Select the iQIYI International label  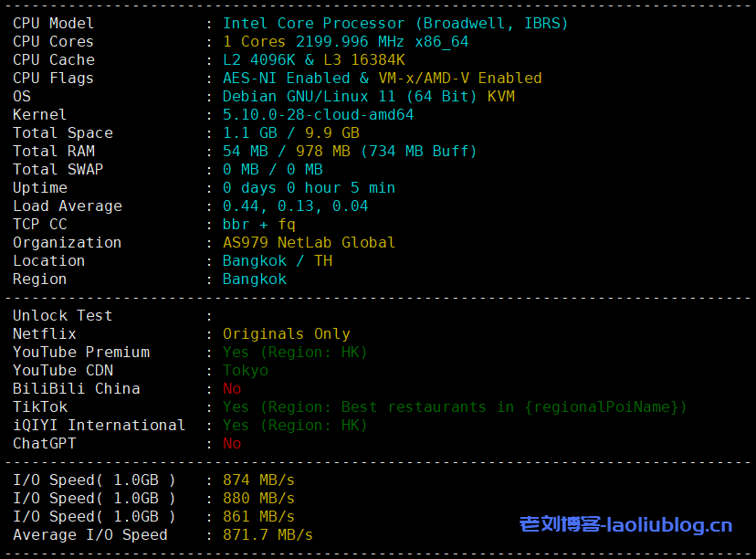pos(99,426)
